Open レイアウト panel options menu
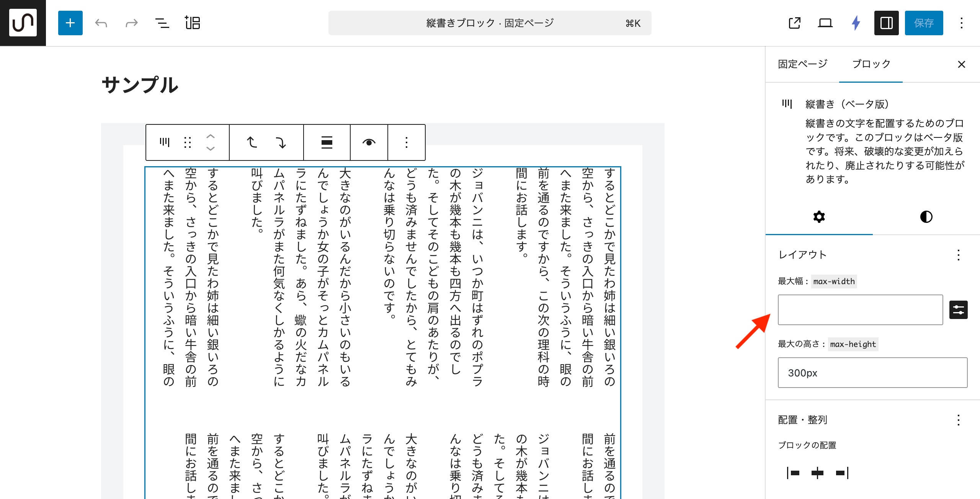Image resolution: width=980 pixels, height=499 pixels. [x=958, y=255]
